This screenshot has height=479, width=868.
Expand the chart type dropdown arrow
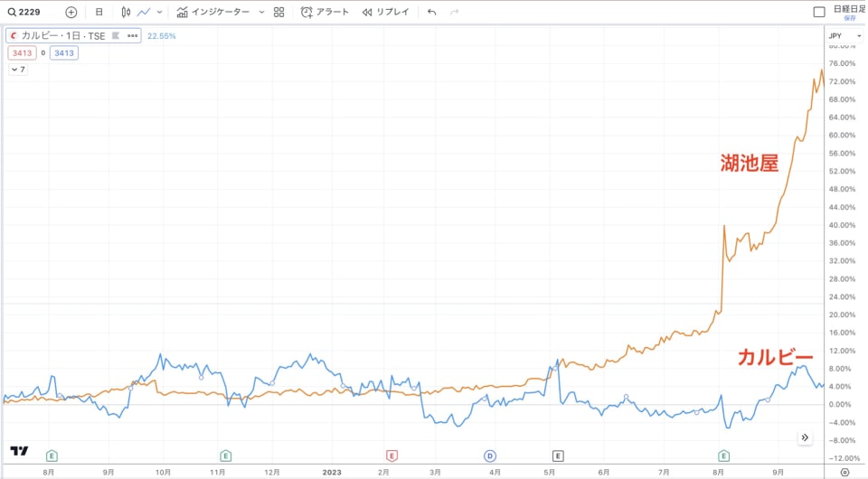tap(159, 12)
